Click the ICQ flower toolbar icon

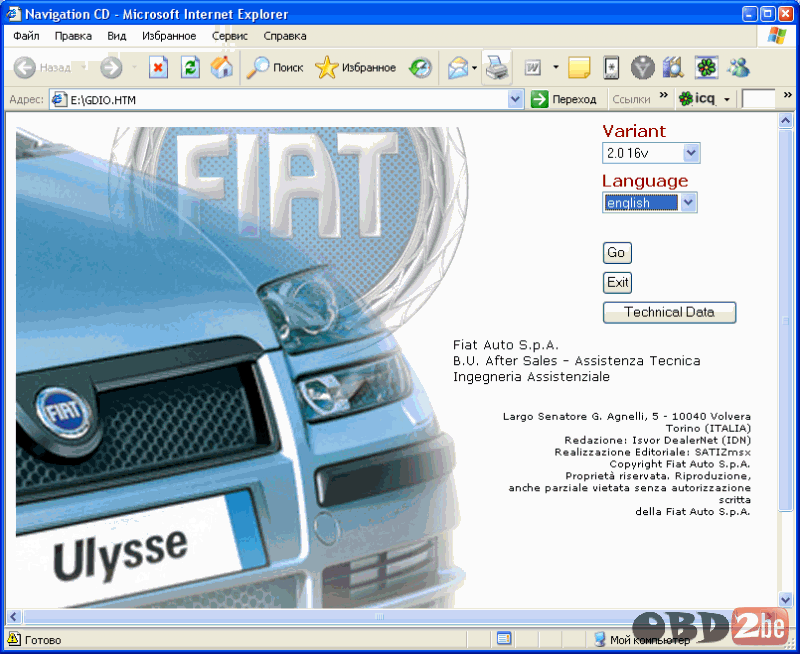(707, 68)
